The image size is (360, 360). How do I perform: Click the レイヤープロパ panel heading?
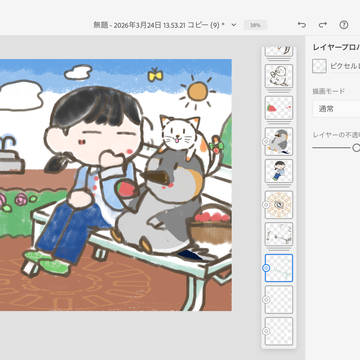[x=336, y=47]
